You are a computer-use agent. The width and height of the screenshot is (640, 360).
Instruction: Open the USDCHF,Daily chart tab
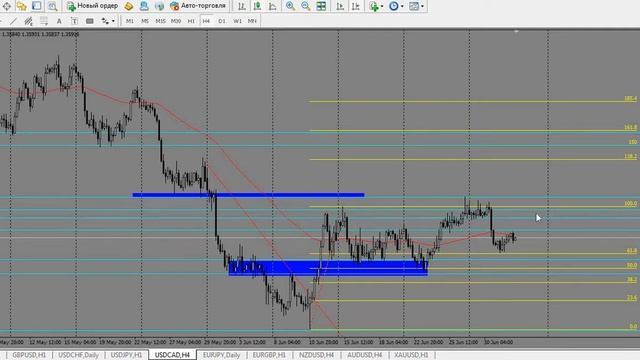[78, 355]
